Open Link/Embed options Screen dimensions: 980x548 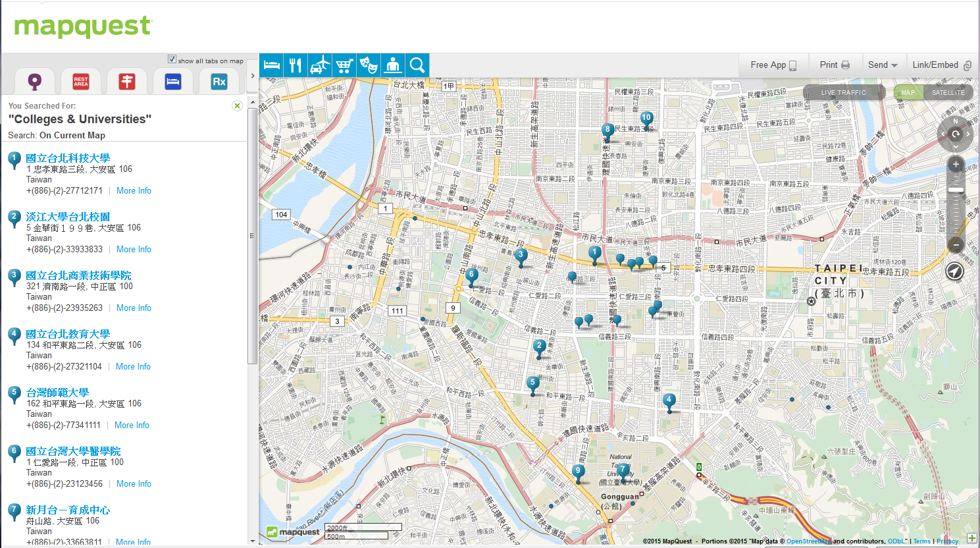pos(942,65)
